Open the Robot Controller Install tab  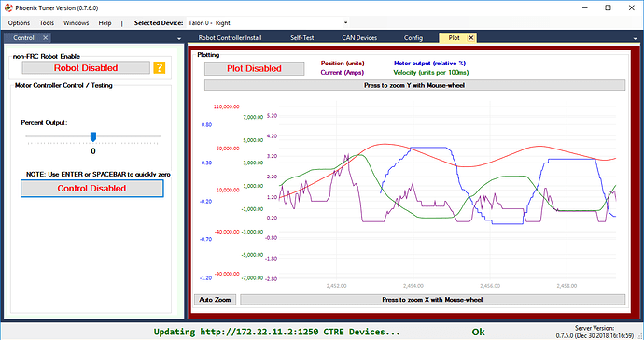click(x=230, y=37)
